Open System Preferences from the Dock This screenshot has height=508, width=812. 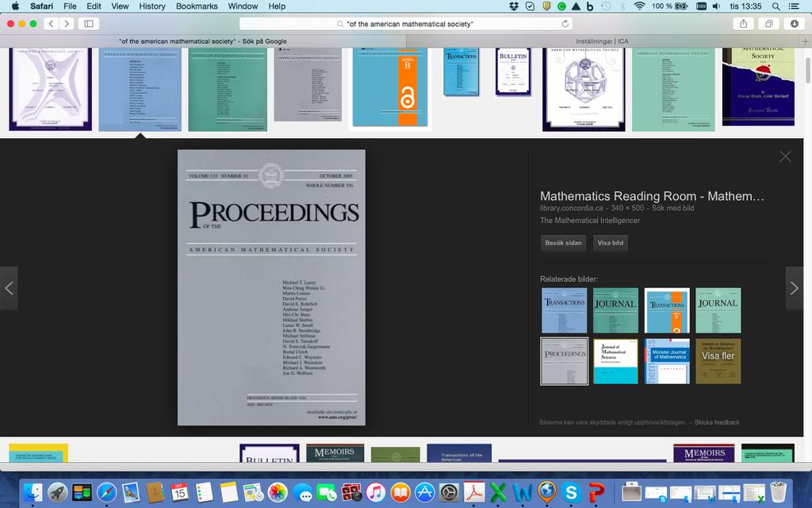[449, 492]
